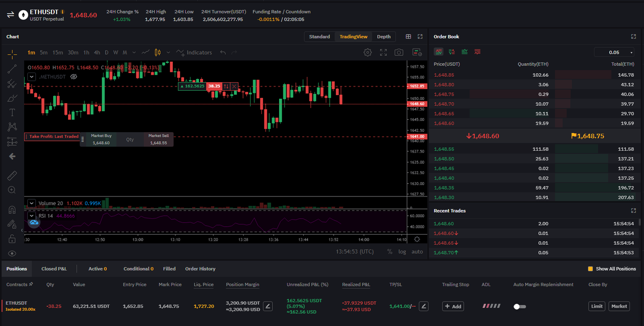The height and width of the screenshot is (326, 644).
Task: Show order book combined buy/sell view
Action: [439, 52]
